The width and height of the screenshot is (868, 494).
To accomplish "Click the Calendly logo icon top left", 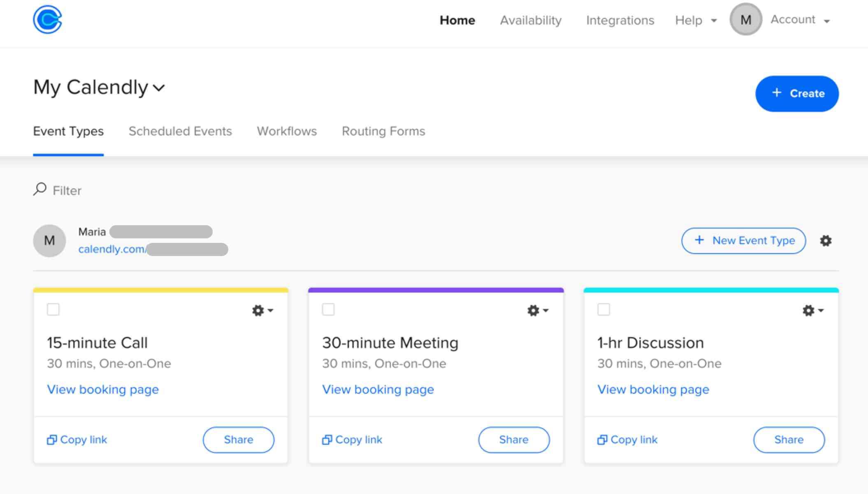I will pyautogui.click(x=48, y=20).
